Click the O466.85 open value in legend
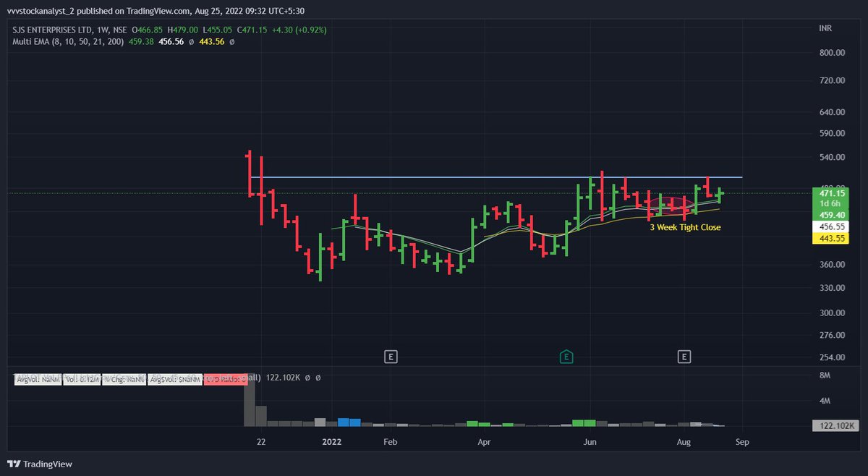 click(147, 30)
